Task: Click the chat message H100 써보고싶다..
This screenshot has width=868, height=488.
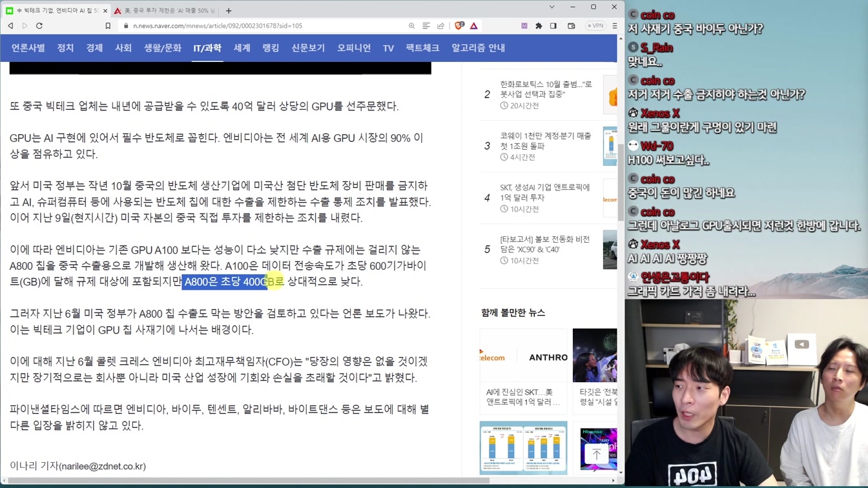Action: pos(668,160)
